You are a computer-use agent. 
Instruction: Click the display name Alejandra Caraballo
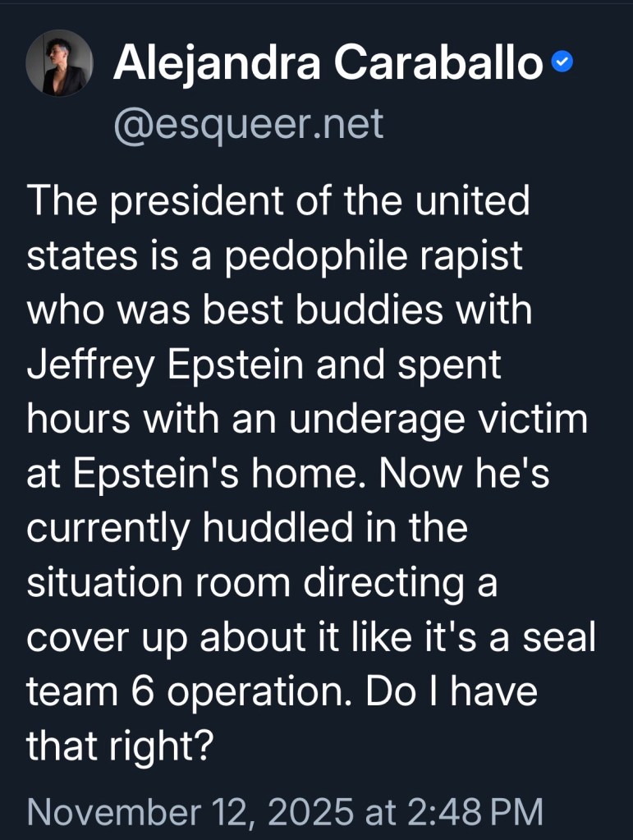pyautogui.click(x=328, y=62)
